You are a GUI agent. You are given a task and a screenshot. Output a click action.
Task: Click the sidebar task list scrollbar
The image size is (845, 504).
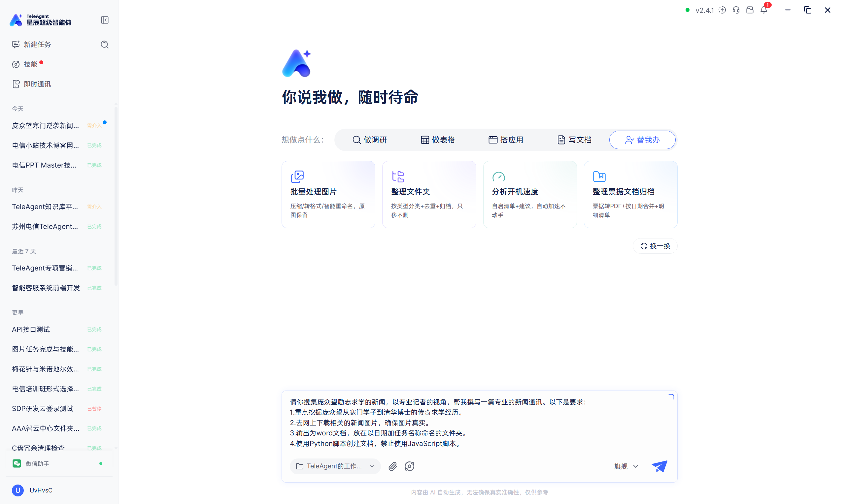(116, 196)
